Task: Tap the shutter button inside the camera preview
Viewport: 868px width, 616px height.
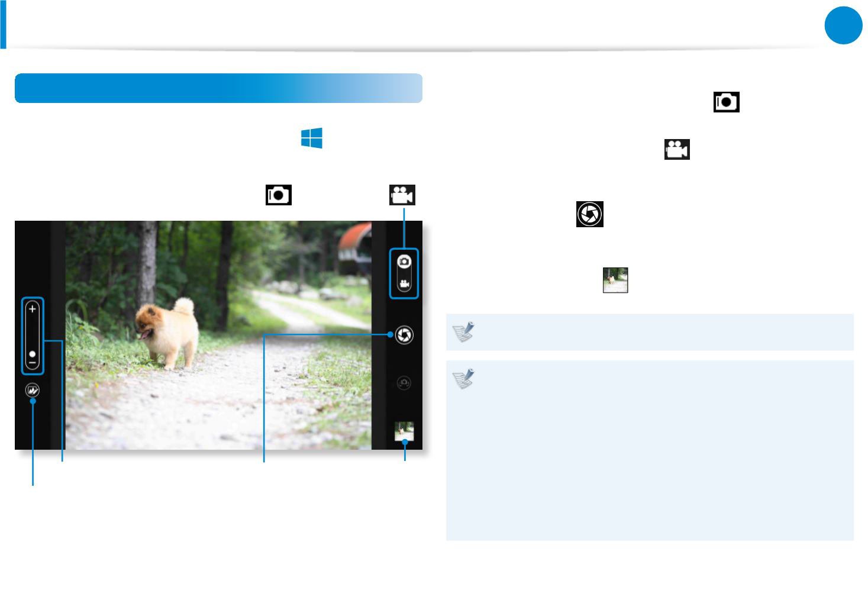Action: point(404,335)
